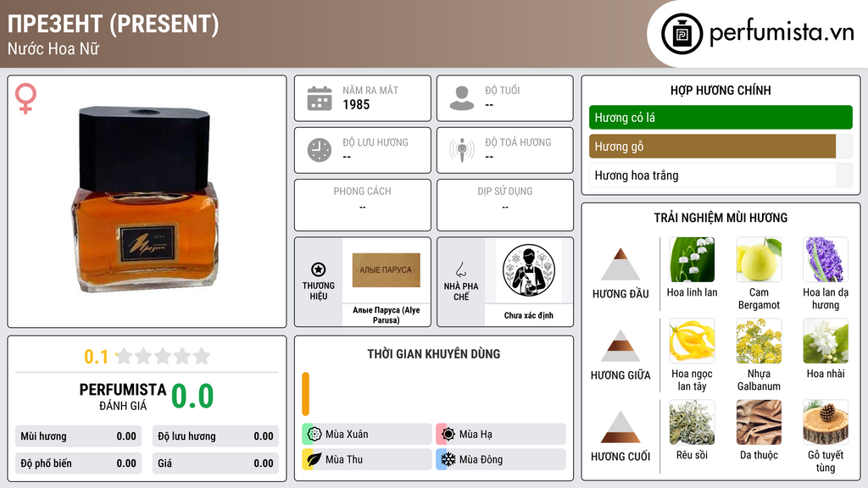The width and height of the screenshot is (868, 488).
Task: Click the clock icon for Độ lưu hương
Action: pyautogui.click(x=320, y=150)
